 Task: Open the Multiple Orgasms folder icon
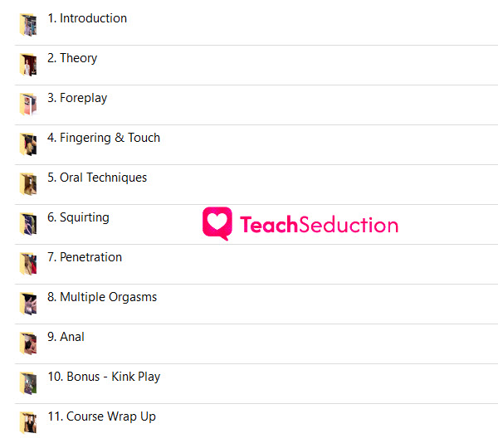[28, 304]
